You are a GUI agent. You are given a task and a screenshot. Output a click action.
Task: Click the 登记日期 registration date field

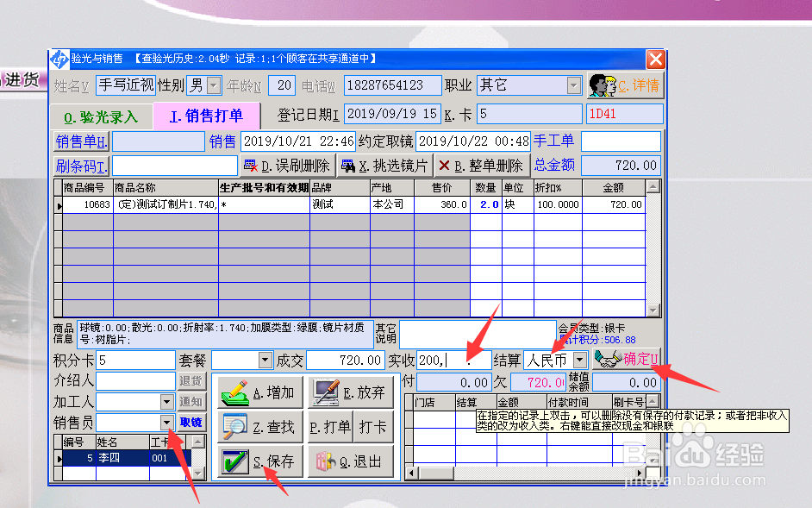point(392,114)
